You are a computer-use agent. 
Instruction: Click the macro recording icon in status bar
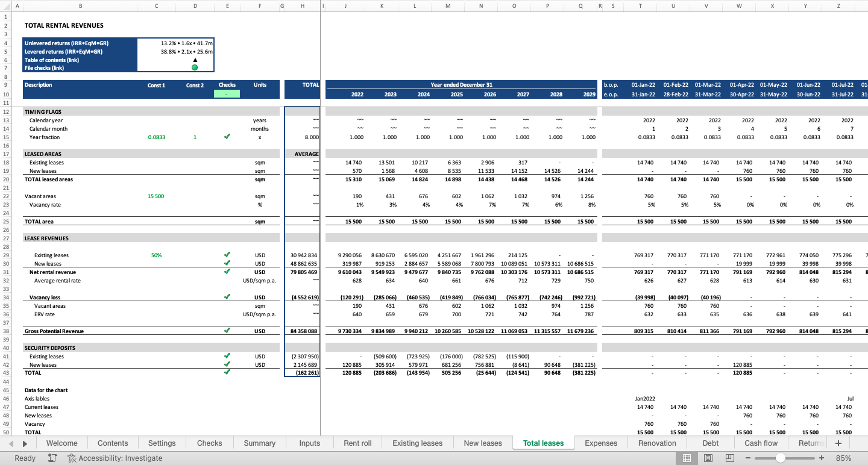click(52, 458)
